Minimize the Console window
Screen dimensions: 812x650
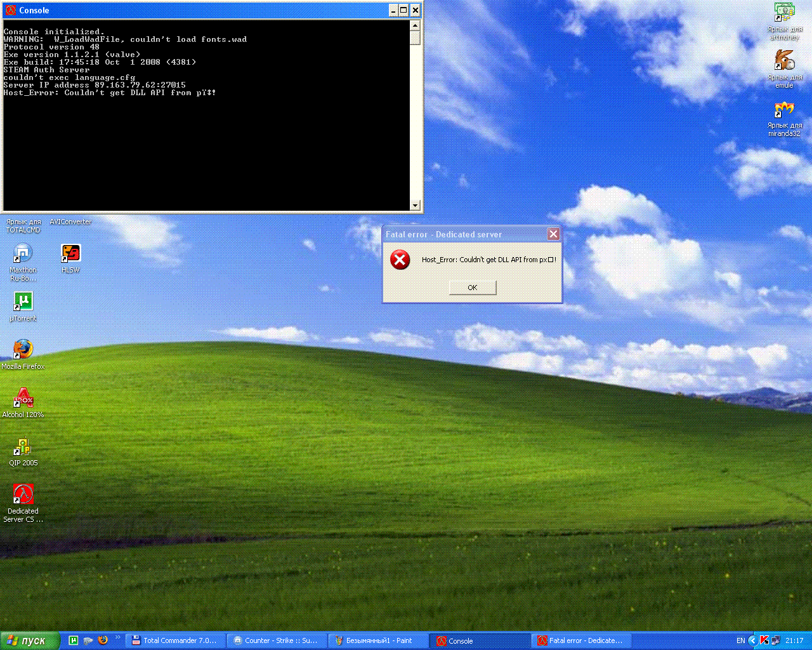[393, 10]
